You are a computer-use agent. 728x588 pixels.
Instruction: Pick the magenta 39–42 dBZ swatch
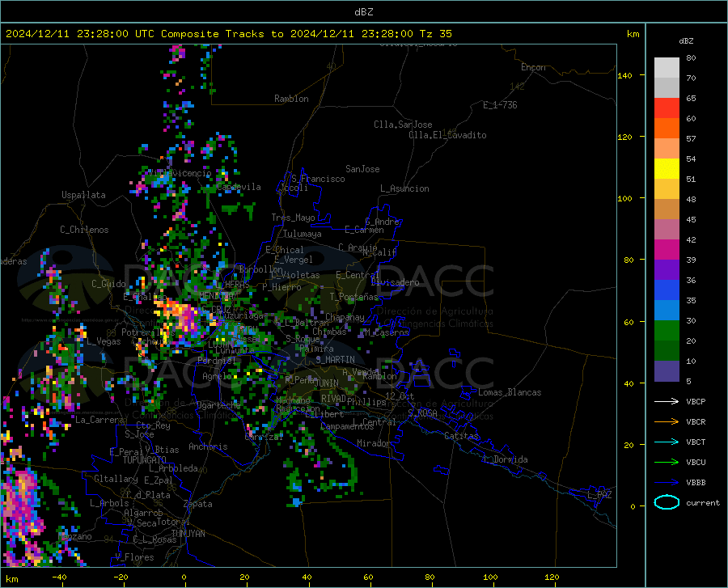click(667, 250)
